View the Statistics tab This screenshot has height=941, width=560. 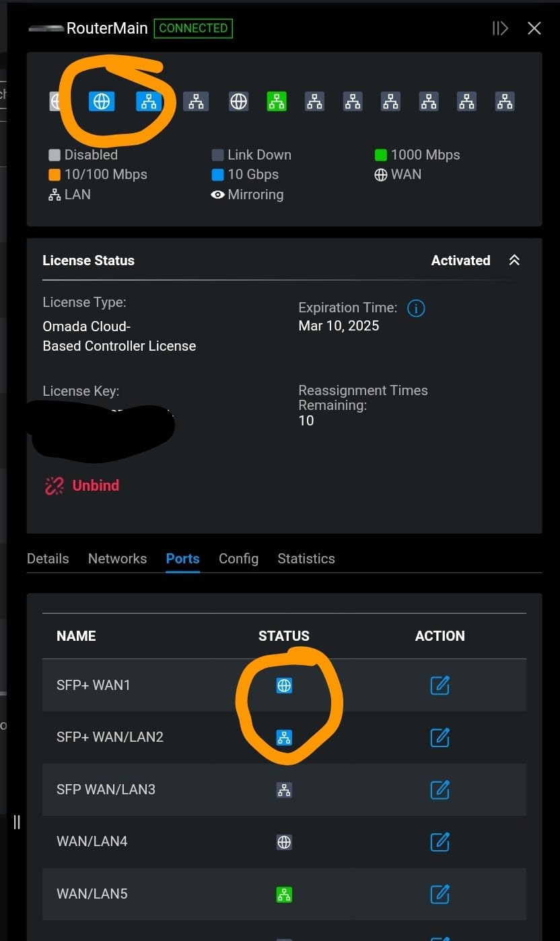point(306,559)
